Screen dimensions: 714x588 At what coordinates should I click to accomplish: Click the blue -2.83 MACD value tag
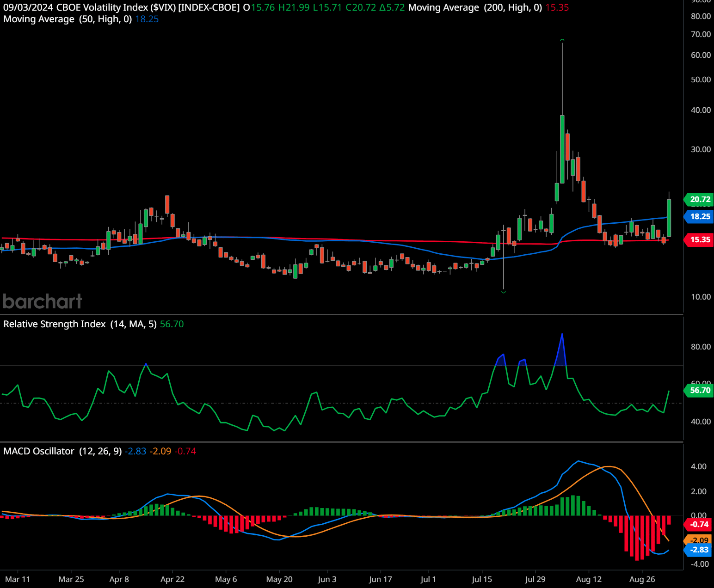(x=699, y=550)
